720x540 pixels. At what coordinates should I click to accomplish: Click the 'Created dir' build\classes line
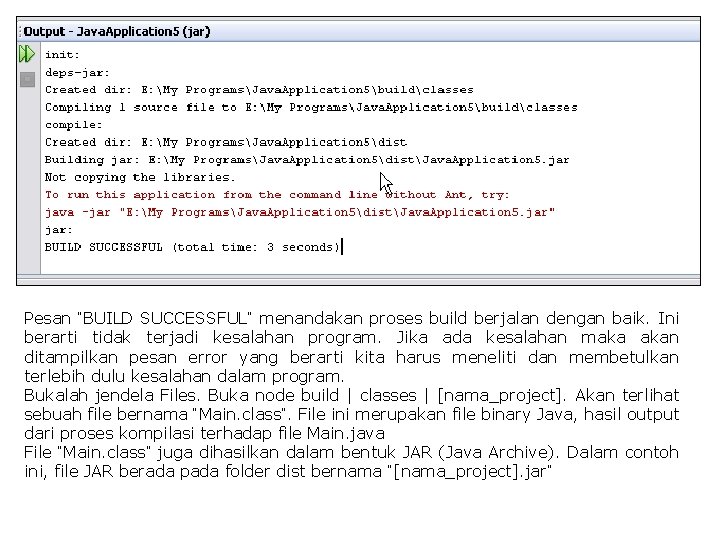click(x=259, y=90)
